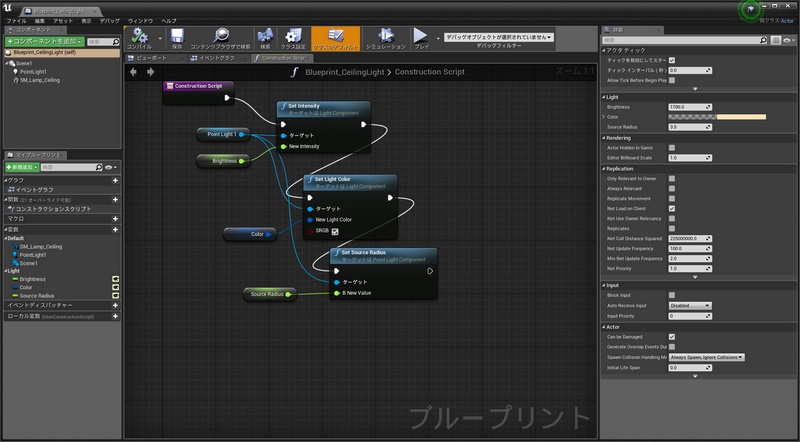Click the Unreal Engine logo icon
800x442 pixels.
click(8, 9)
